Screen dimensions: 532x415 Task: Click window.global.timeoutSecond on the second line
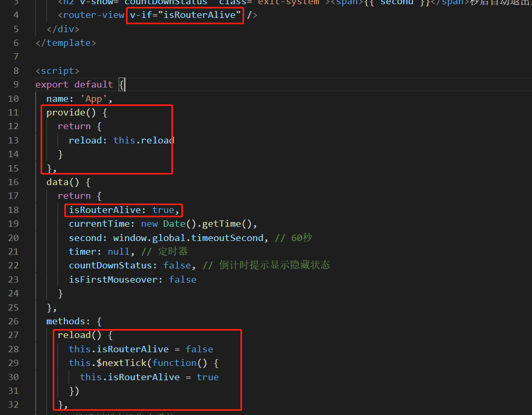pos(190,237)
